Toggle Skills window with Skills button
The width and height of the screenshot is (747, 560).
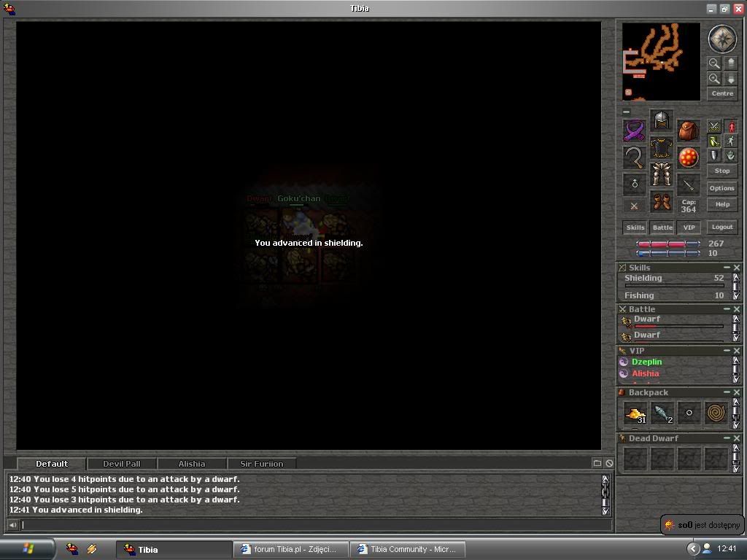(635, 227)
